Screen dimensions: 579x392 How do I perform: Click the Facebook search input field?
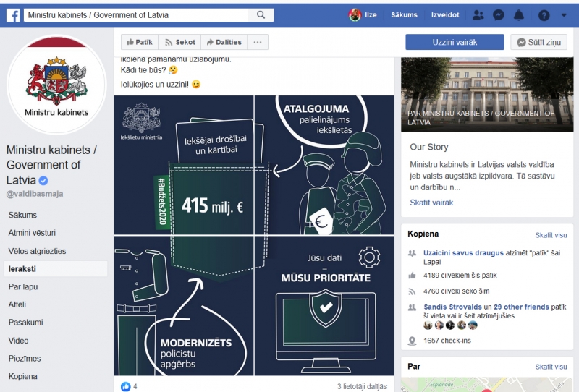(138, 15)
